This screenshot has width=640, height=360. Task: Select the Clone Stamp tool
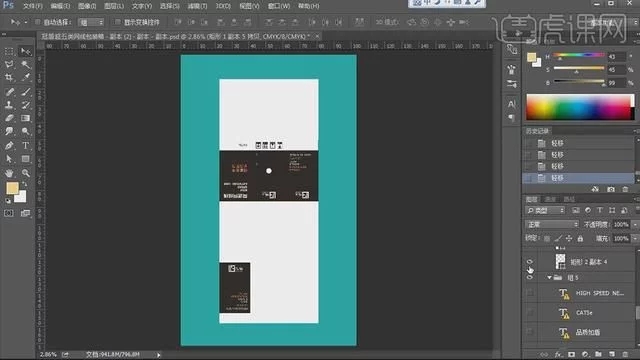click(9, 105)
